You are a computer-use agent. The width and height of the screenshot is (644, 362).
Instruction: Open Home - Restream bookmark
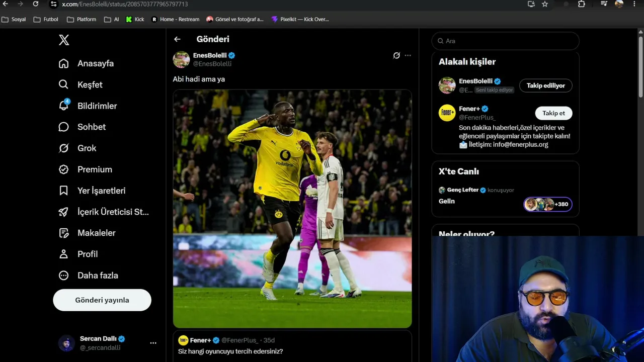(176, 19)
